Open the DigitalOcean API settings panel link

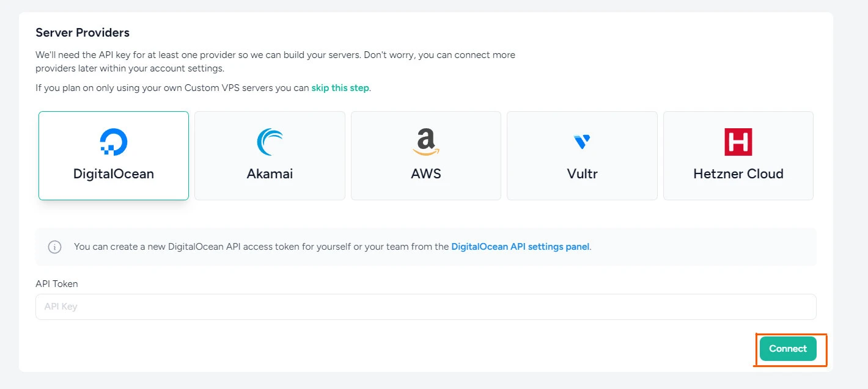pyautogui.click(x=520, y=246)
